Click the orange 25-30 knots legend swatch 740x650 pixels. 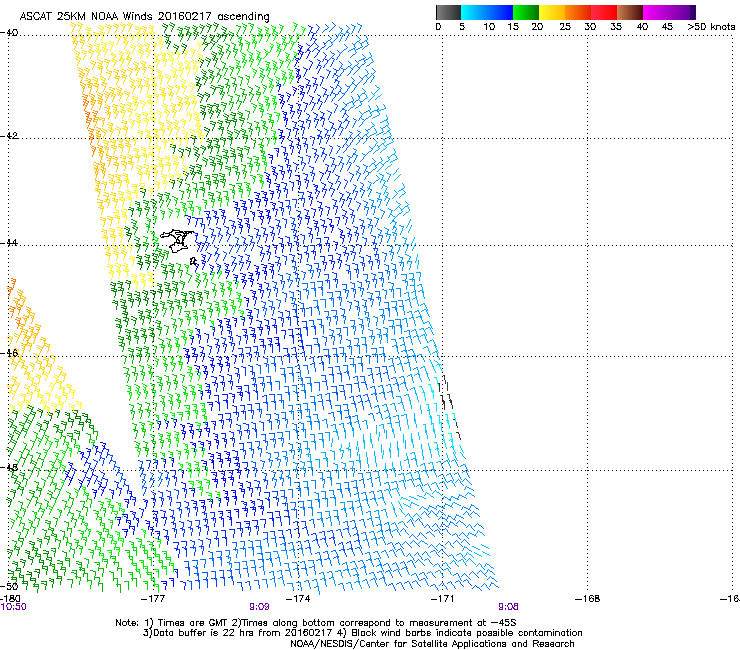[578, 12]
